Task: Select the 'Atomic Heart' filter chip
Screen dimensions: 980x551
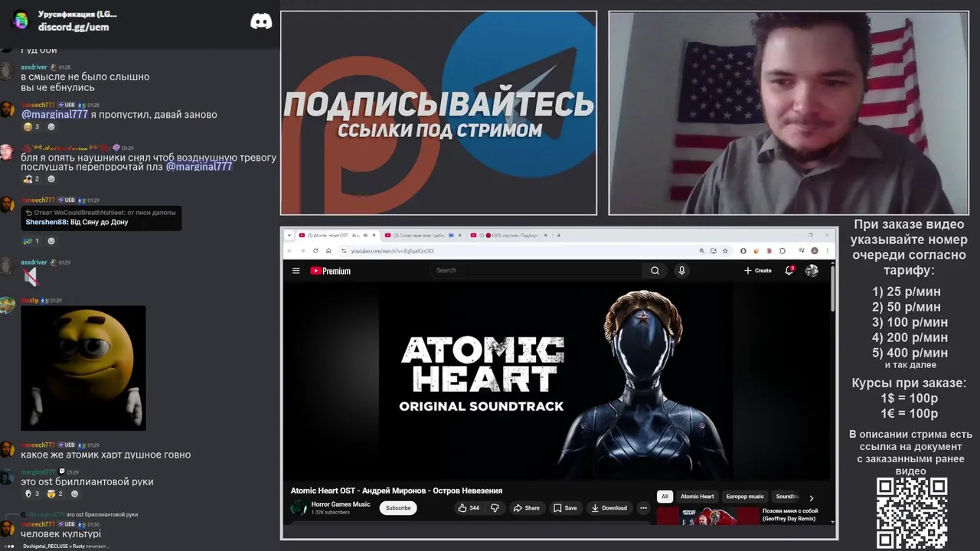Action: click(697, 497)
